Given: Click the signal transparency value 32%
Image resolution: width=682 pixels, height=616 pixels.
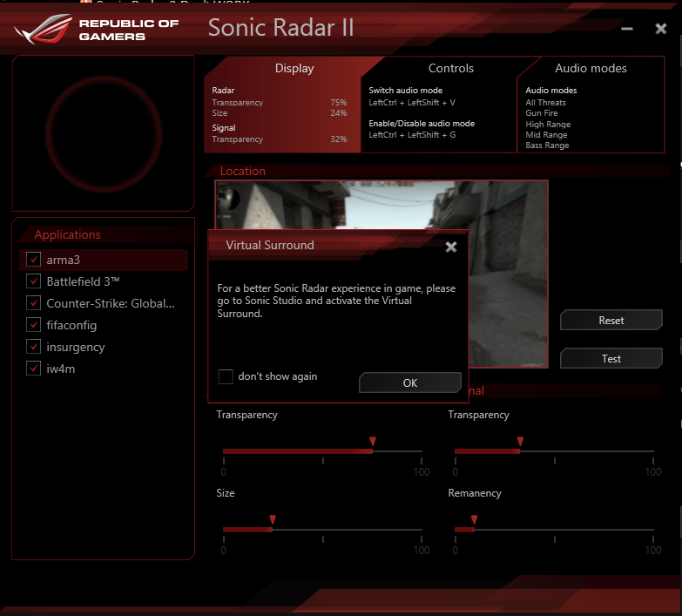Looking at the screenshot, I should pos(339,139).
